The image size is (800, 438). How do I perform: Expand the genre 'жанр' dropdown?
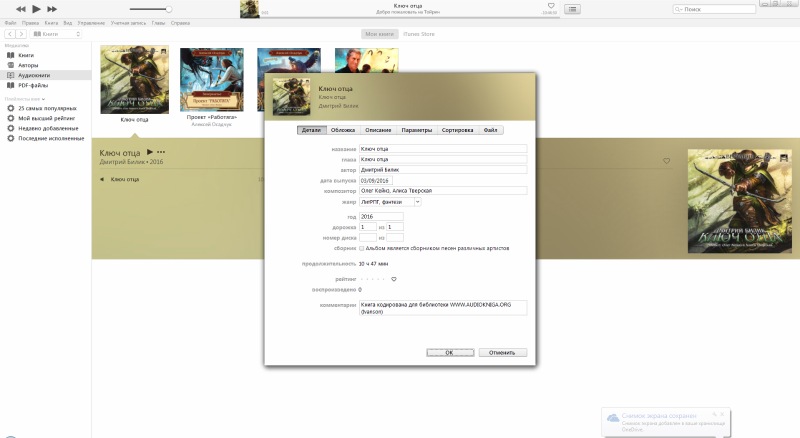coord(418,202)
